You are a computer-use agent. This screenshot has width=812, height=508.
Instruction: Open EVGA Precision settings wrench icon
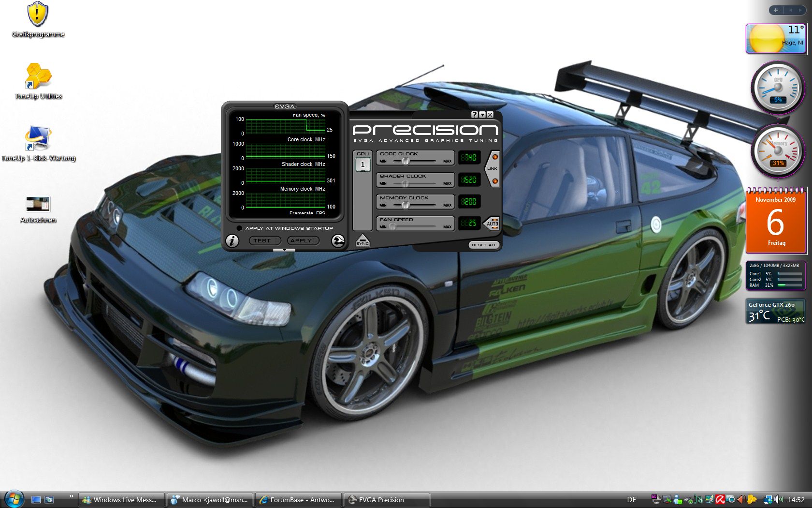point(338,240)
